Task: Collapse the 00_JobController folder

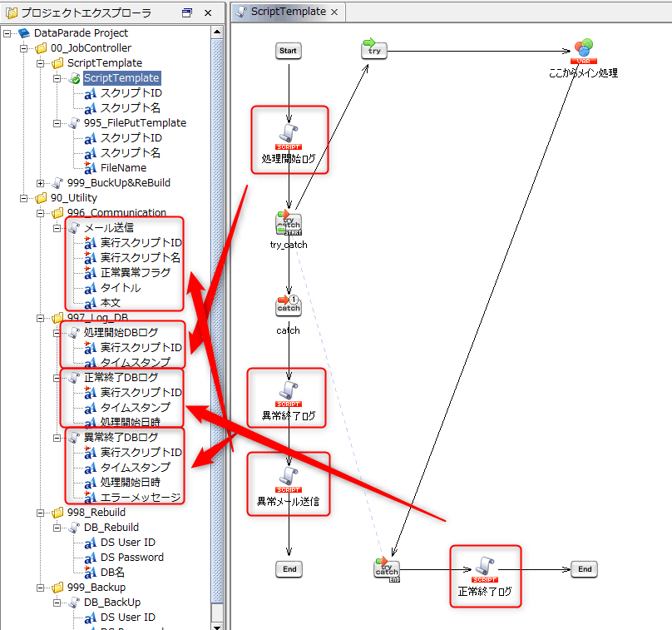Action: tap(23, 48)
